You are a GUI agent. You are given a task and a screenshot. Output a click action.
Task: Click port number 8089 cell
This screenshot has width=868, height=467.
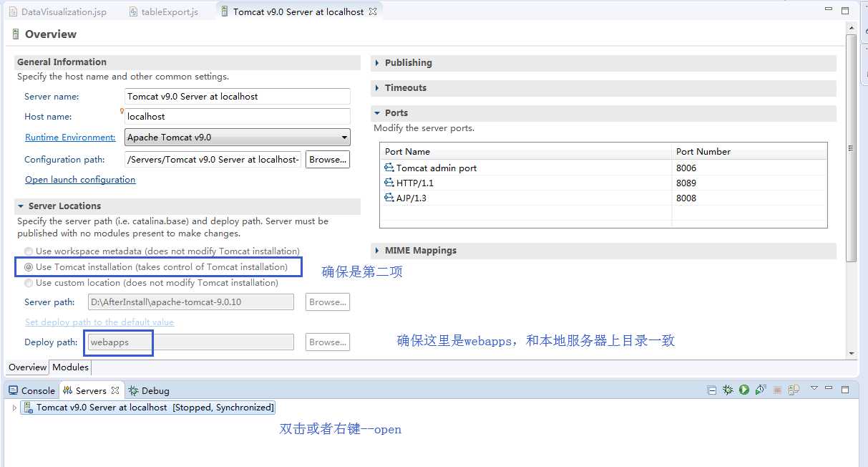[x=749, y=183]
